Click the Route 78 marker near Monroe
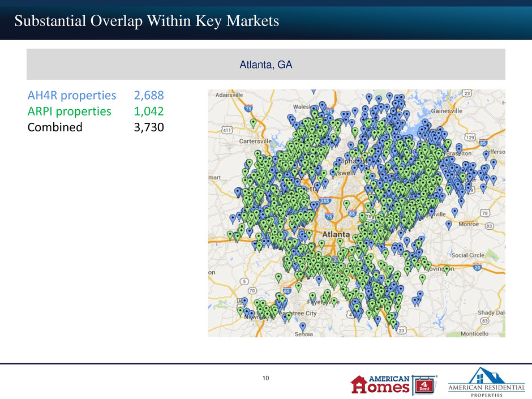The image size is (532, 399). 485,213
